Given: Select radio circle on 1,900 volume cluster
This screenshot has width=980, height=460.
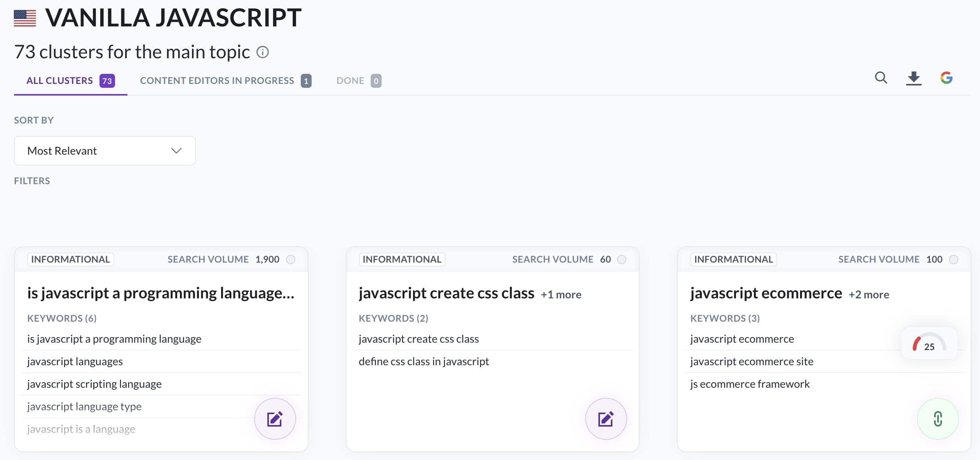Looking at the screenshot, I should 291,260.
